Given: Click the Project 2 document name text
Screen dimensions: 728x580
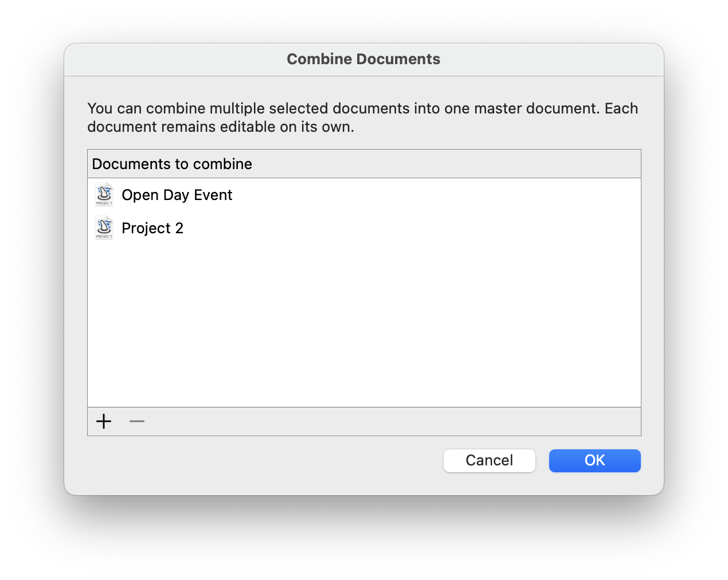Looking at the screenshot, I should pos(152,228).
